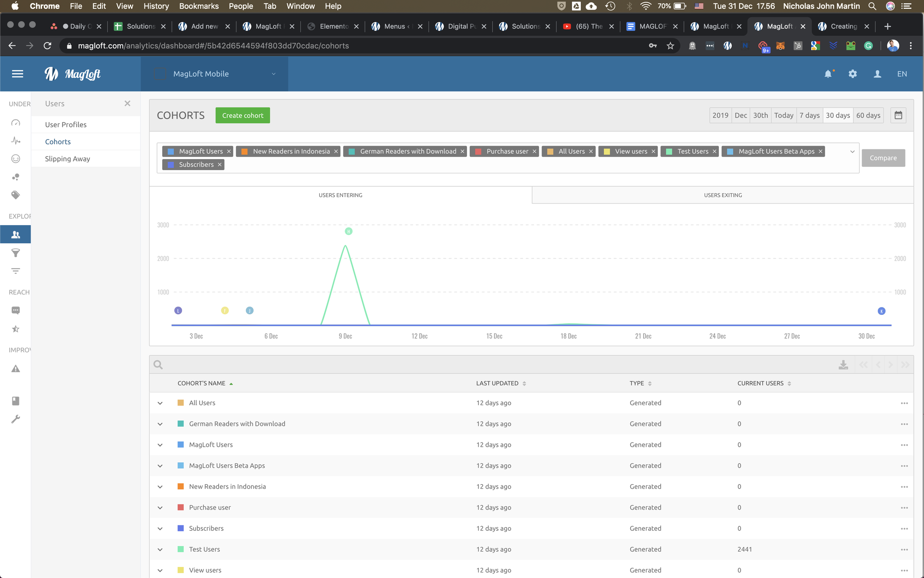Switch to the Users Exiting tab
924x578 pixels.
[x=723, y=195]
